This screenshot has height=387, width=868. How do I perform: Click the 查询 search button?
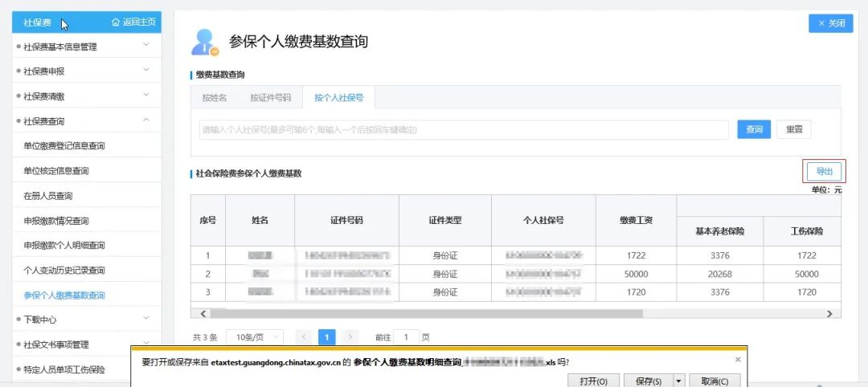tap(754, 129)
